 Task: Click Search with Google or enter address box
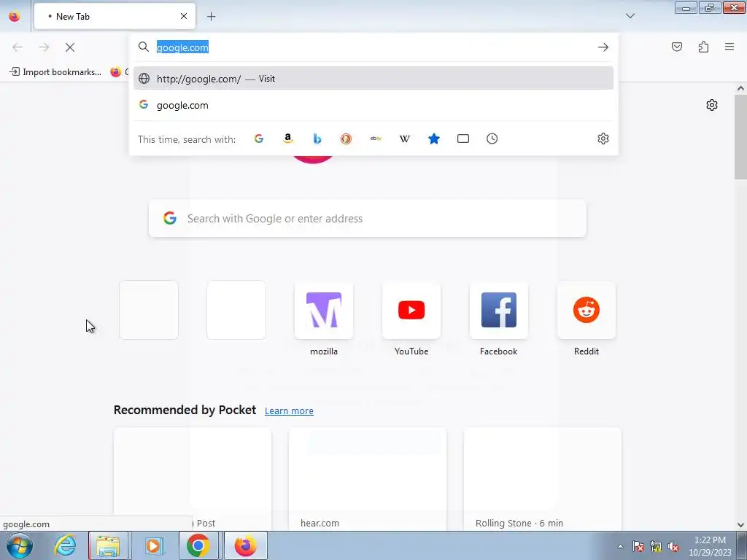[x=368, y=219]
